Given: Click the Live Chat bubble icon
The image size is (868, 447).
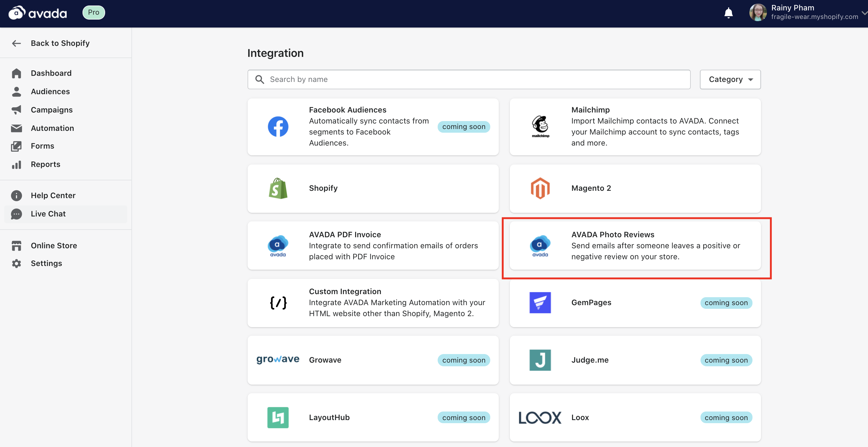Looking at the screenshot, I should click(x=16, y=214).
